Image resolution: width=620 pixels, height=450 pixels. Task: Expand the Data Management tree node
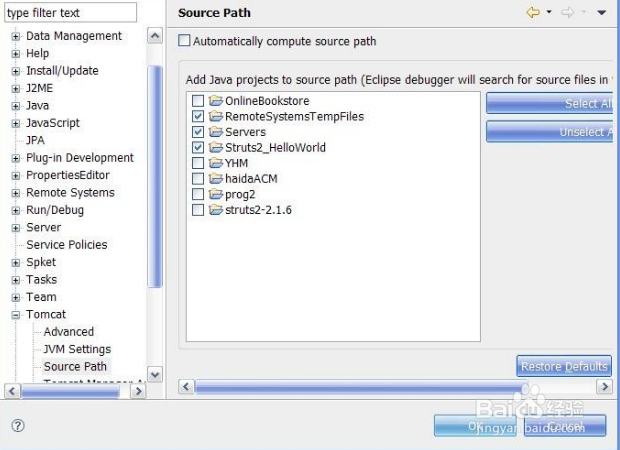[15, 36]
